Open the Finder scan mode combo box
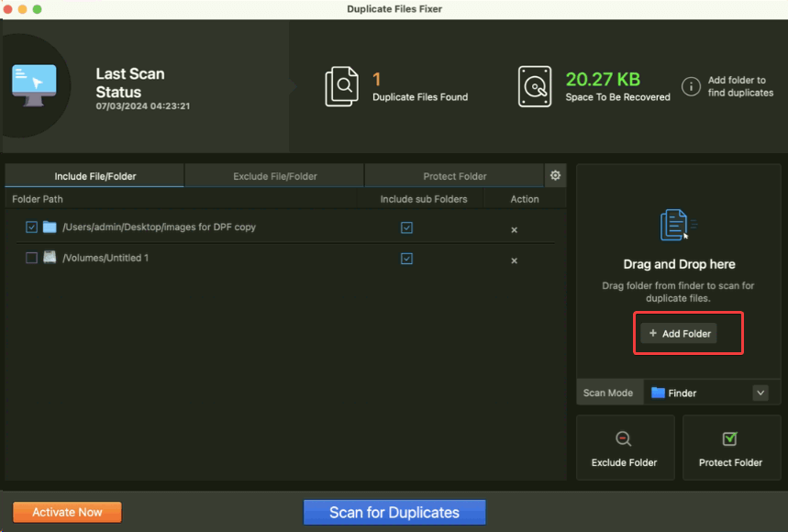 click(712, 393)
